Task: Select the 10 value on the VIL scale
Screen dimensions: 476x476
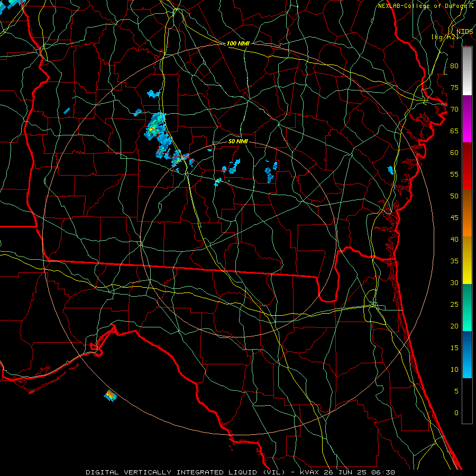Action: [454, 370]
